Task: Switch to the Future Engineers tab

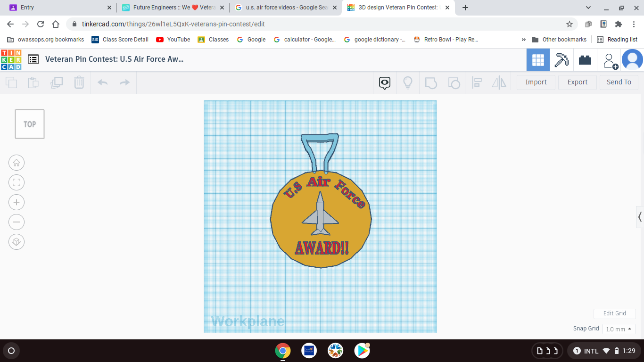Action: click(172, 8)
